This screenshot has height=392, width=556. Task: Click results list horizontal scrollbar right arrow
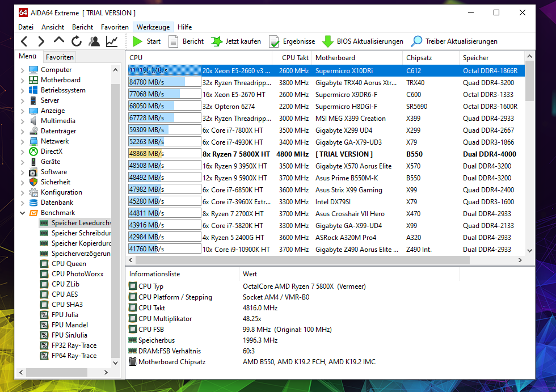[520, 260]
